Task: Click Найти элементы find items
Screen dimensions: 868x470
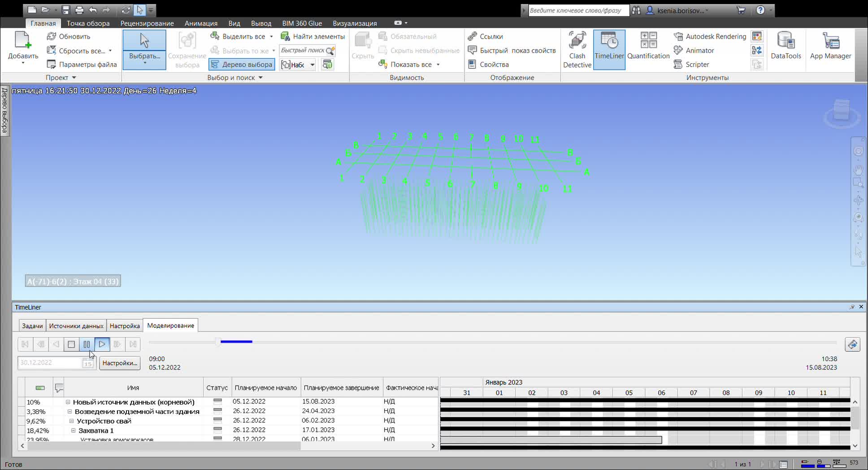Action: 313,36
